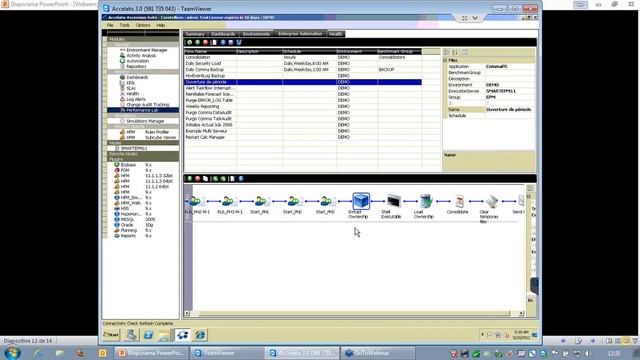The image size is (640, 360).
Task: Click the alphabetical sort icon in properties panel
Action: pyautogui.click(x=455, y=52)
